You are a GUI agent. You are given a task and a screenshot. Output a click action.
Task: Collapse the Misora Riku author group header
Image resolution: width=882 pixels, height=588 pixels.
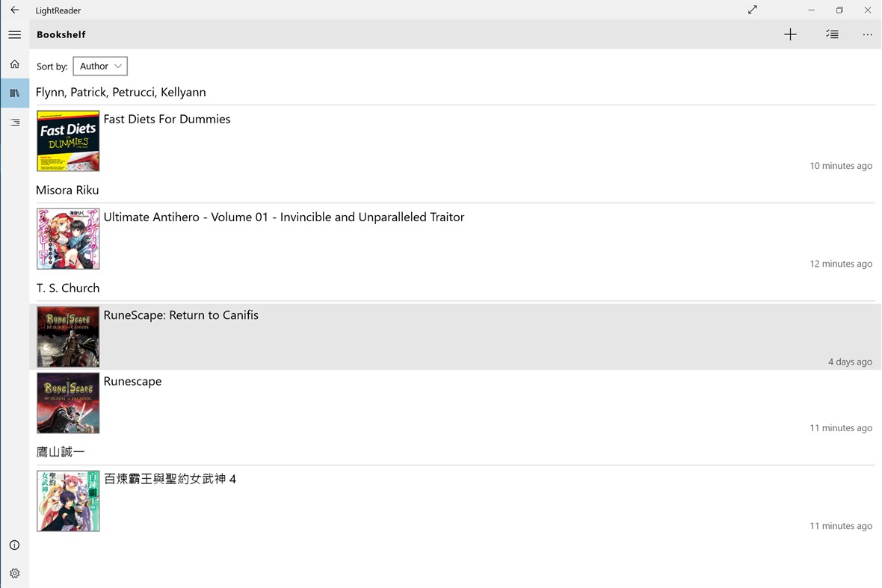point(67,190)
